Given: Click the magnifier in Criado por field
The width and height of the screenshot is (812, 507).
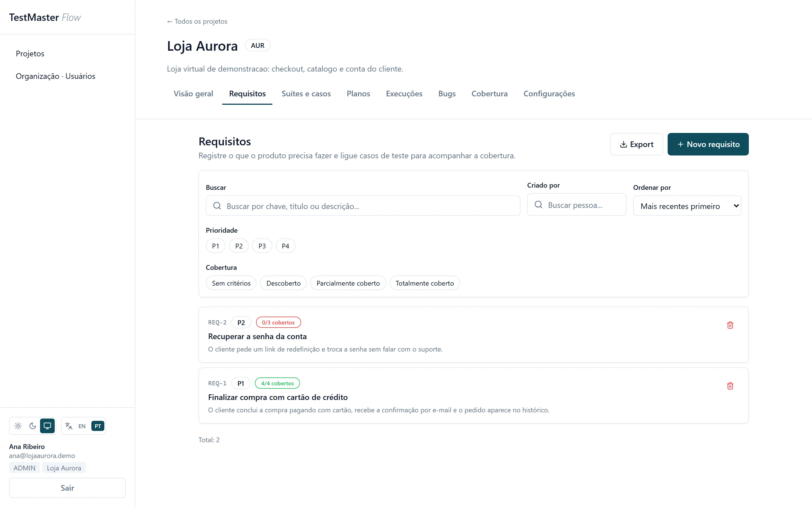Looking at the screenshot, I should tap(539, 204).
